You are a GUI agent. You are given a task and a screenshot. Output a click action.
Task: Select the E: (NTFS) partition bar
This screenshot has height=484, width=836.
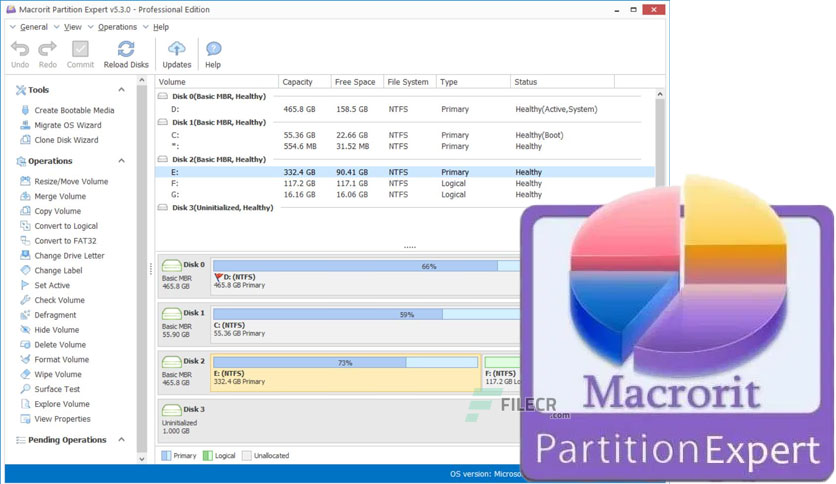click(345, 373)
